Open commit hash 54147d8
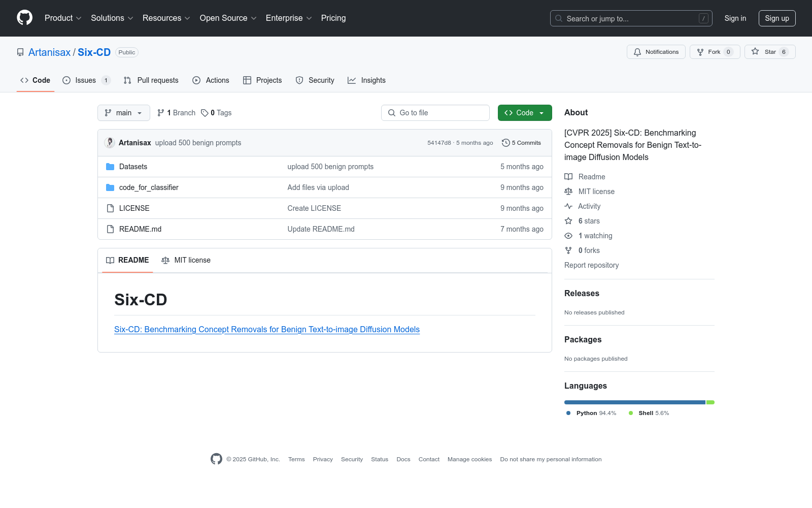Viewport: 812px width, 508px height. pos(439,143)
